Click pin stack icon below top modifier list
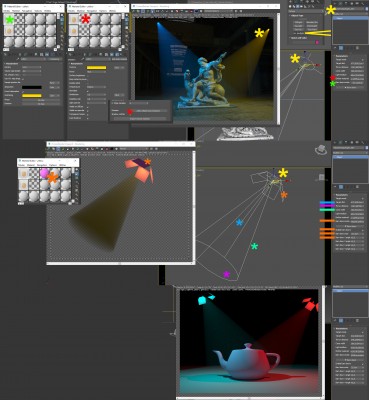 click(x=336, y=48)
